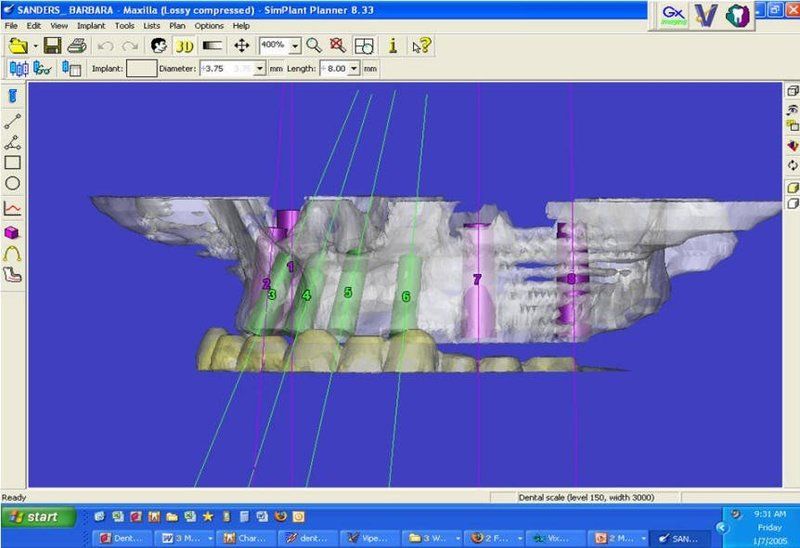Toggle the eye visibility icon
The height and width of the screenshot is (548, 800).
tap(792, 109)
